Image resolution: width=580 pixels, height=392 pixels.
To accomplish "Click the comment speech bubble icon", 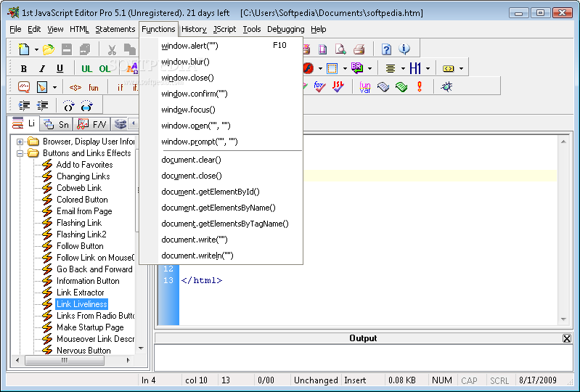I will tap(24, 87).
